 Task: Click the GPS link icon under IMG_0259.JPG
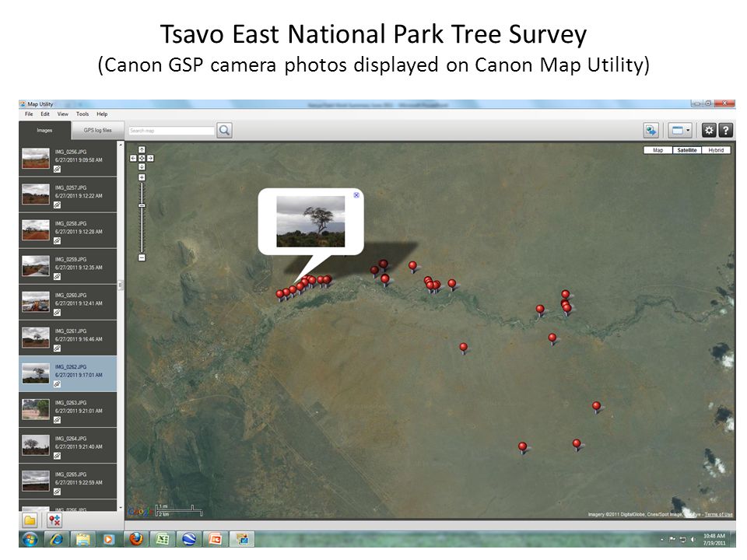pos(57,276)
